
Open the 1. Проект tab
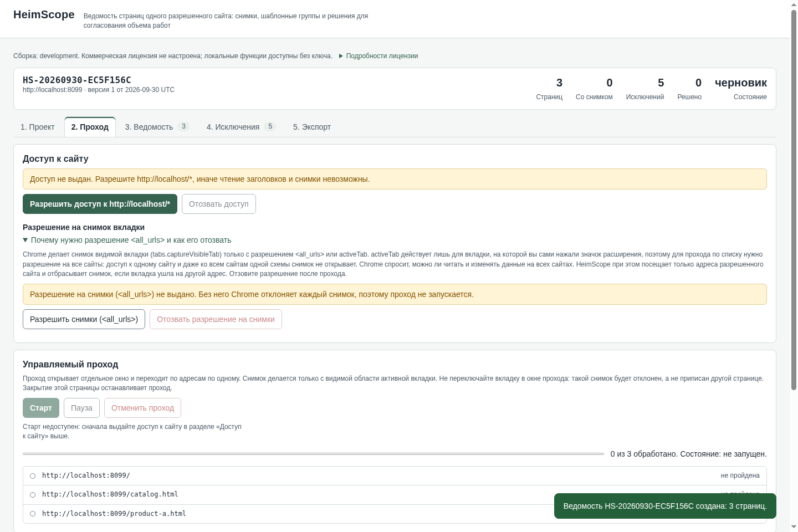click(x=38, y=127)
